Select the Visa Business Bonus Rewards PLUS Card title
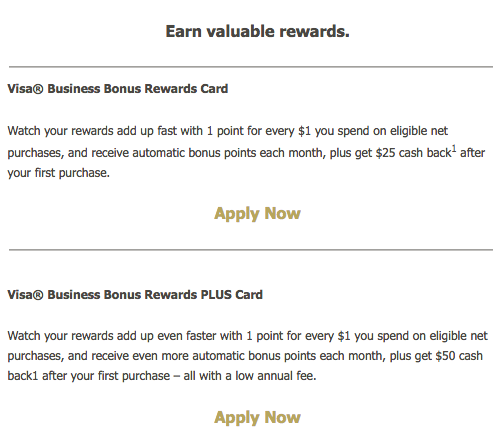 (135, 295)
